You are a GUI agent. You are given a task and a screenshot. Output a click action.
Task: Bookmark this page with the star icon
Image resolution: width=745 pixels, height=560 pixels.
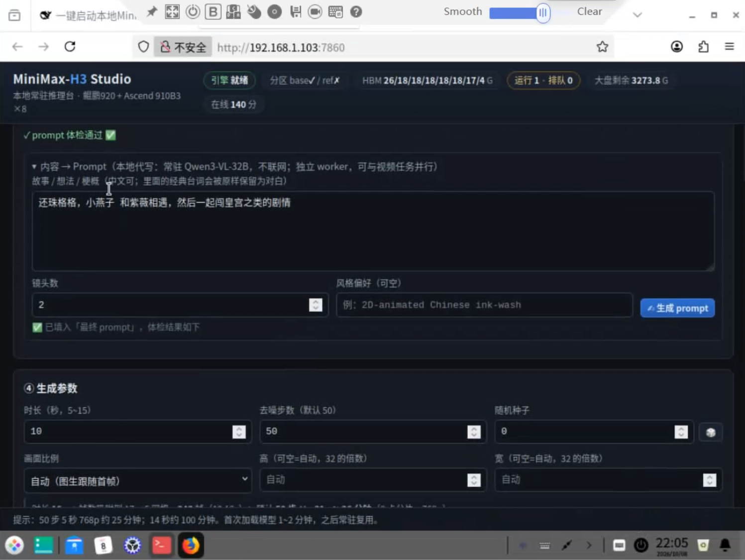602,47
